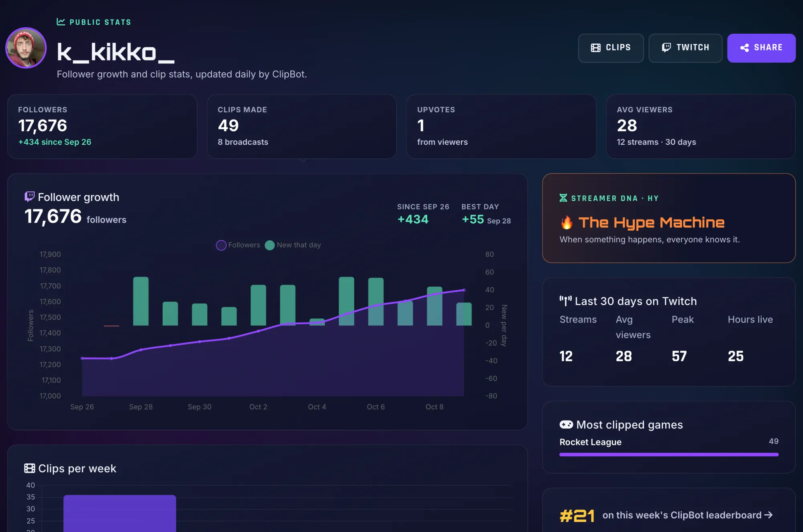This screenshot has height=532, width=803.
Task: Open the Clips button
Action: pos(611,48)
